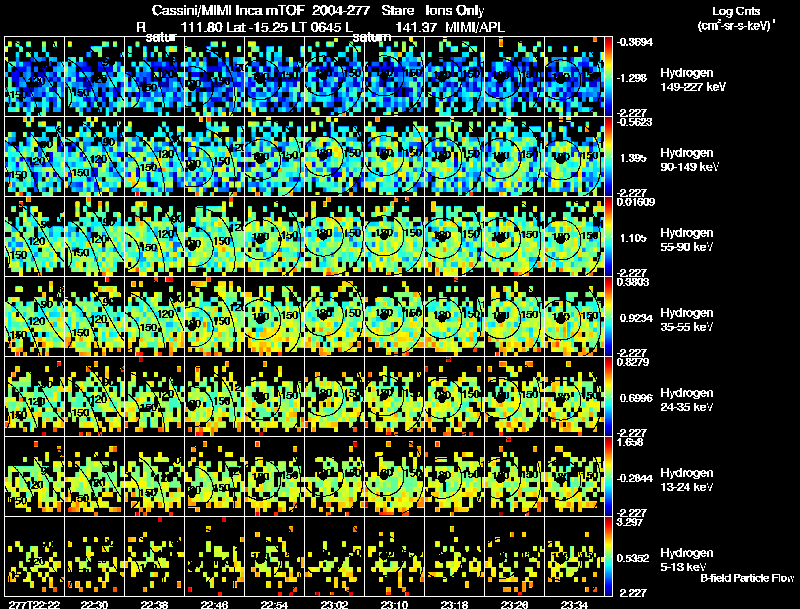Open the 35-55 keV image panel at 22:38
The height and width of the screenshot is (609, 800).
coord(154,317)
